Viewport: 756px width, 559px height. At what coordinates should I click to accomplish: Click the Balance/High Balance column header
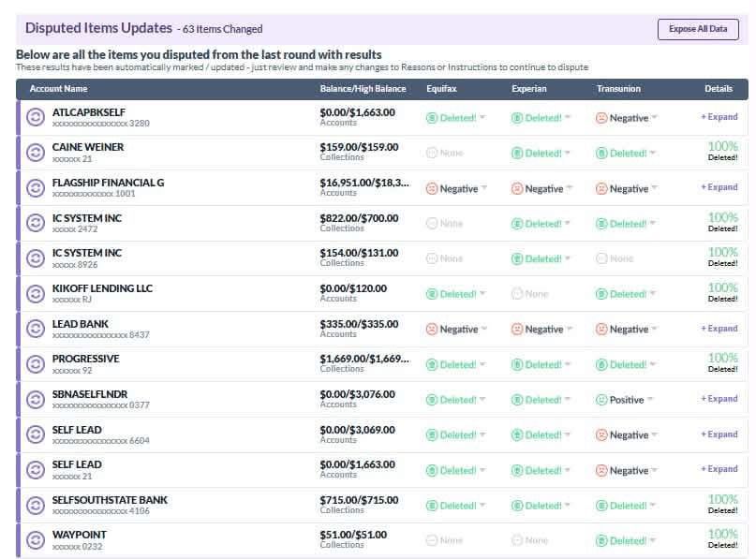pyautogui.click(x=363, y=89)
